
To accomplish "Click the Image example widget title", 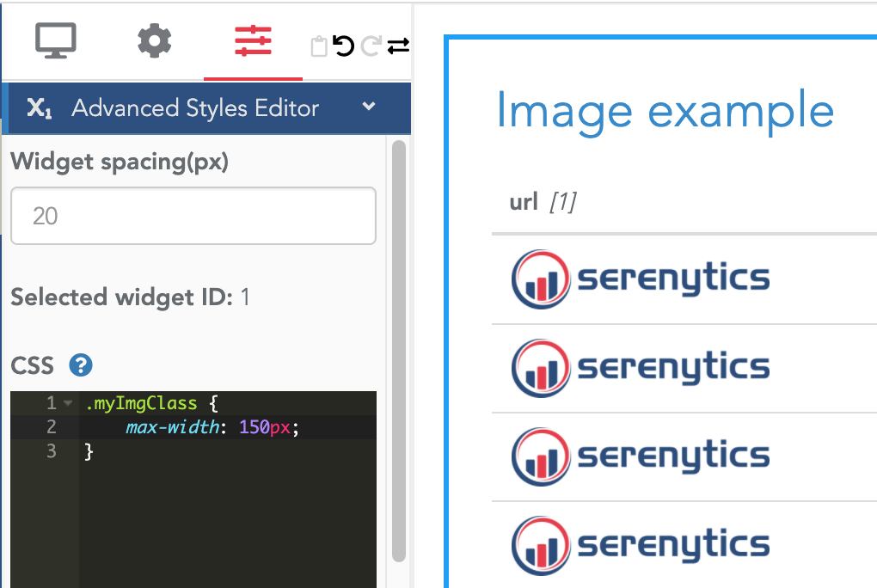I will coord(665,111).
